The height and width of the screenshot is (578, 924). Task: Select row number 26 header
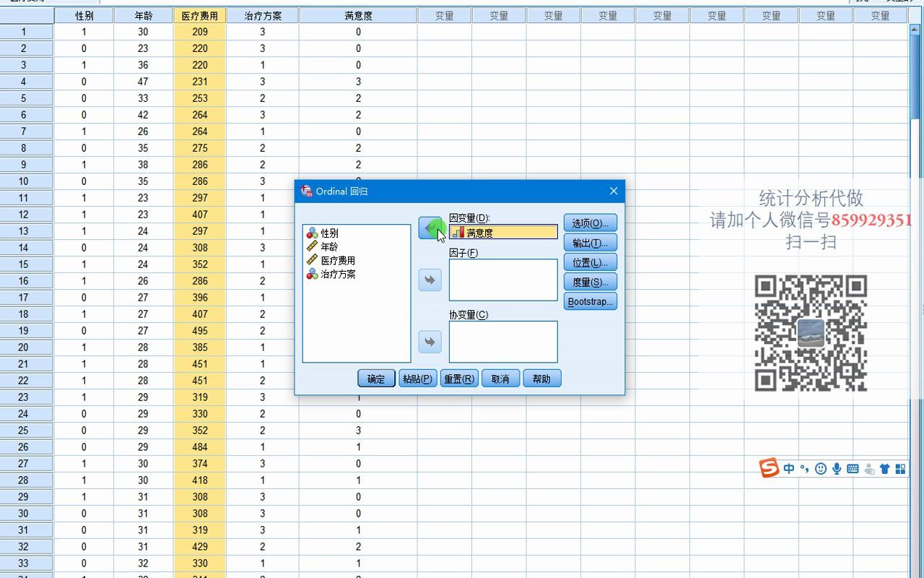(27, 447)
